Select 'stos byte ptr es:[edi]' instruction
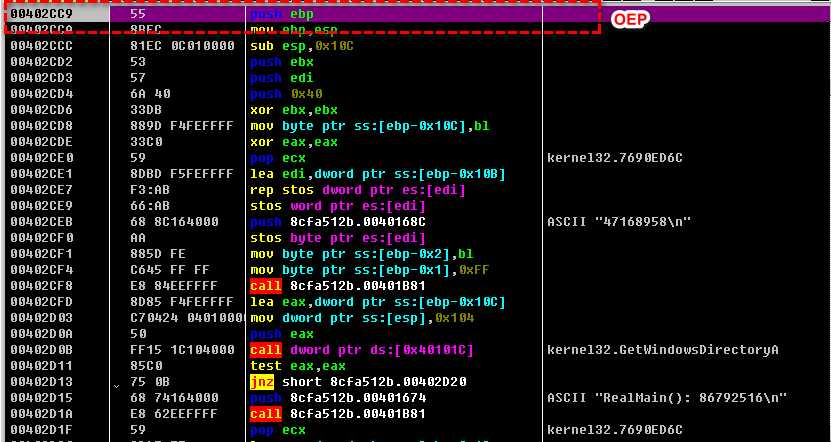 tap(338, 238)
